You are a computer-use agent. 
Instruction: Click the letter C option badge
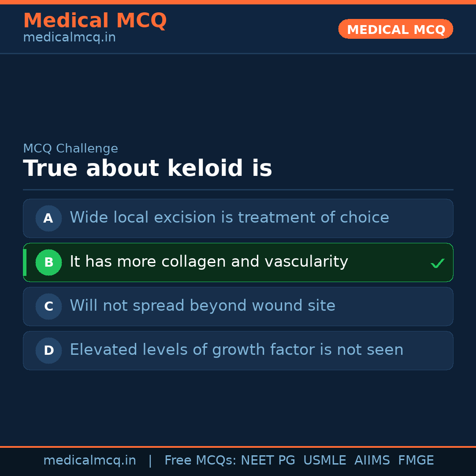[48, 306]
